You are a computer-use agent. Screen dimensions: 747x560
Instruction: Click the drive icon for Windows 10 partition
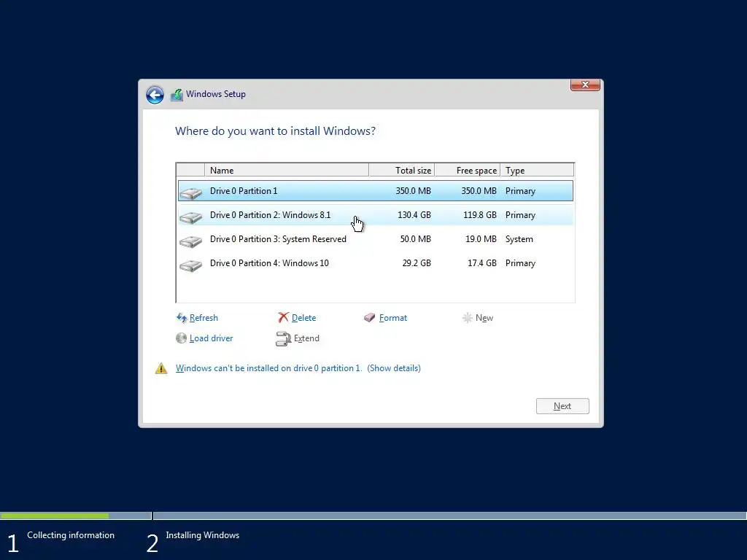point(190,265)
